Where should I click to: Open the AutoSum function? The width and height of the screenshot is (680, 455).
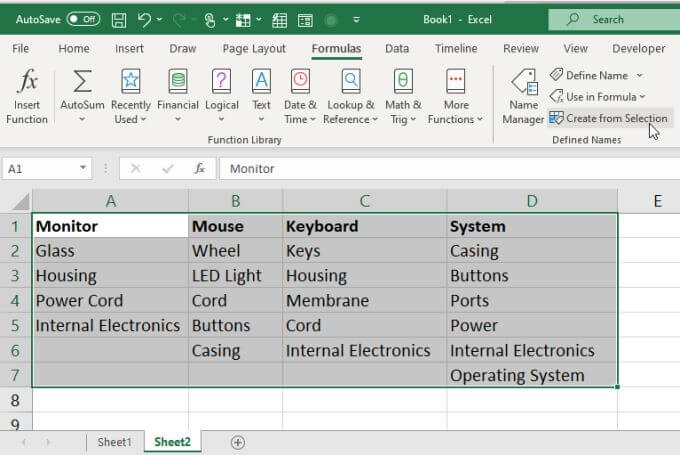click(83, 97)
